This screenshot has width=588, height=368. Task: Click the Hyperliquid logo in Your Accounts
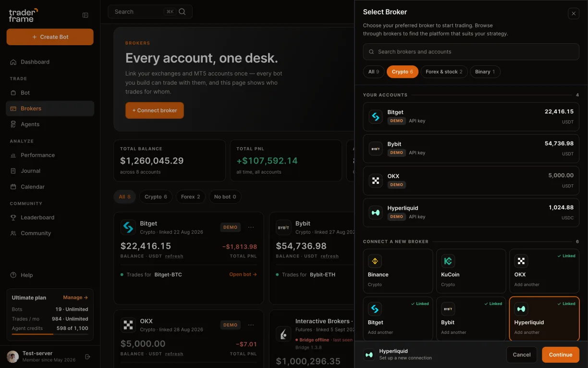pos(376,212)
